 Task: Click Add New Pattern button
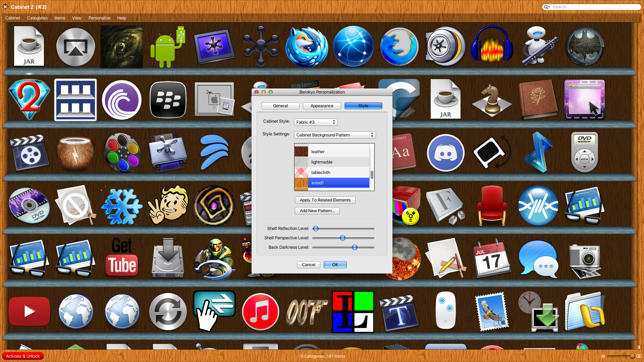click(317, 211)
